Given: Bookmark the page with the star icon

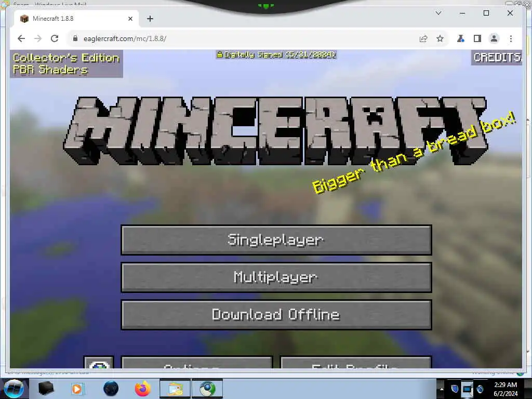Looking at the screenshot, I should tap(440, 38).
